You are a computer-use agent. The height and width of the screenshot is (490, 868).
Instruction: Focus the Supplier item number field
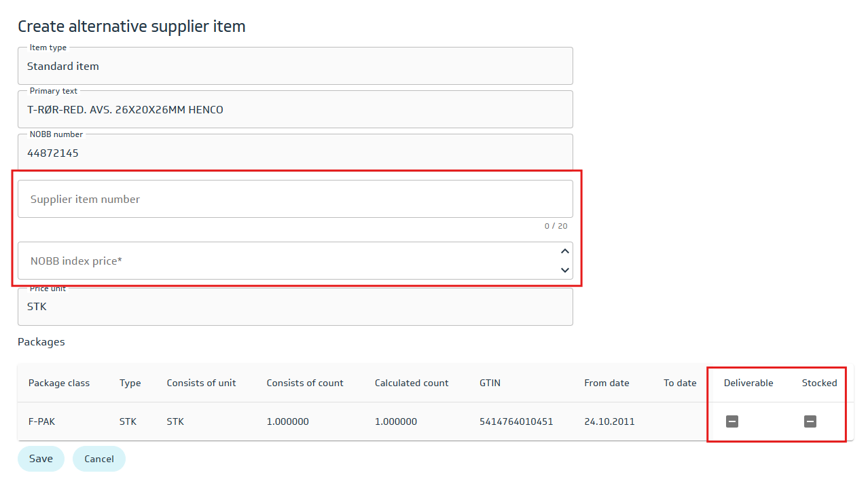pos(295,200)
